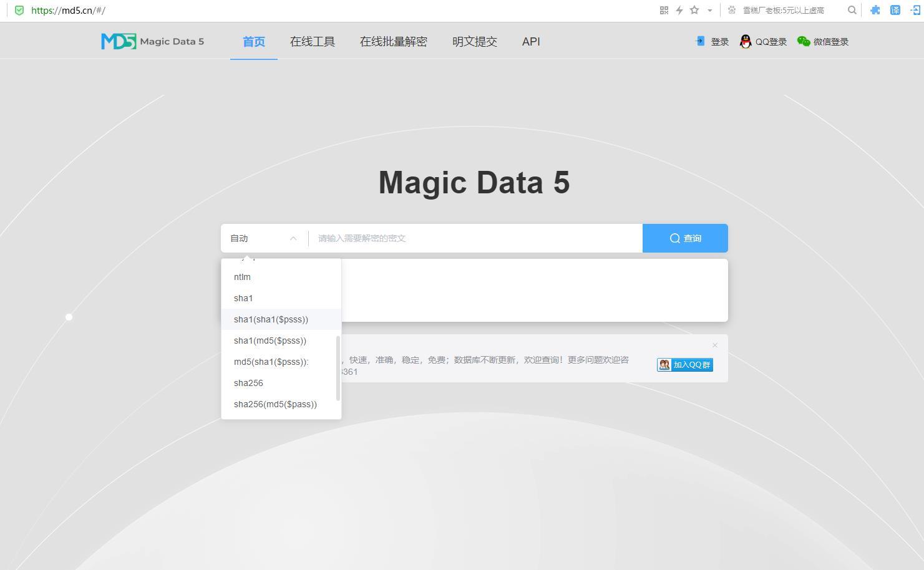Click the 加入QQ群 button
924x570 pixels.
point(684,365)
